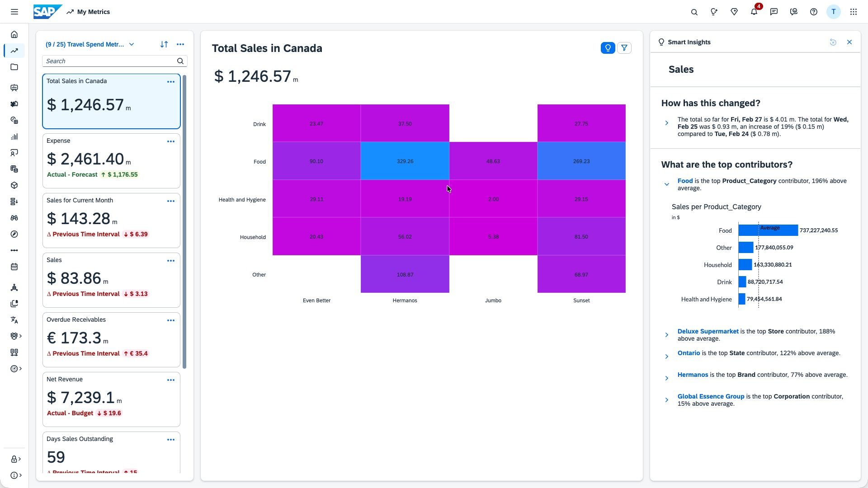
Task: Expand the Hermanos brand contributor insight
Action: (x=667, y=378)
